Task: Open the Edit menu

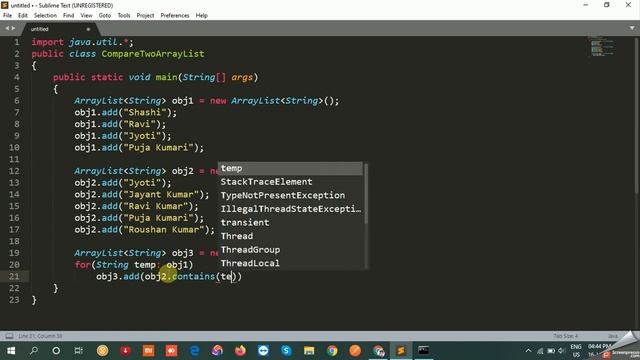Action: pyautogui.click(x=23, y=16)
